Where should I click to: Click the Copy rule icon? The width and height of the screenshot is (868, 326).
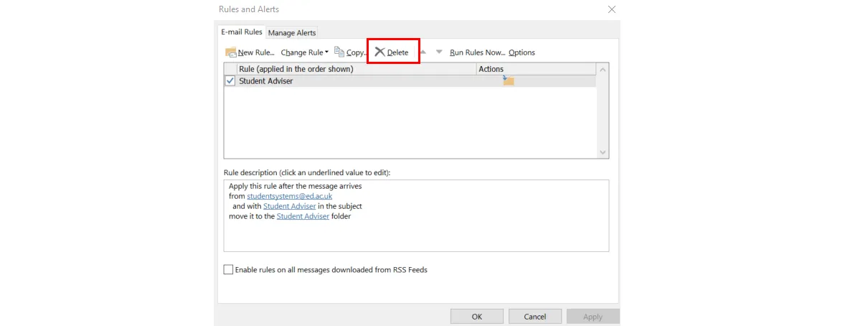[339, 52]
